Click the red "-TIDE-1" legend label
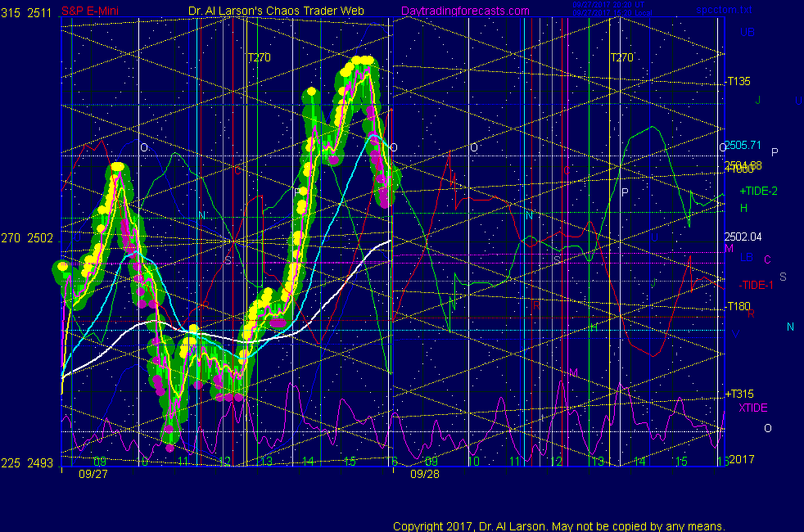The height and width of the screenshot is (532, 804). click(x=756, y=285)
